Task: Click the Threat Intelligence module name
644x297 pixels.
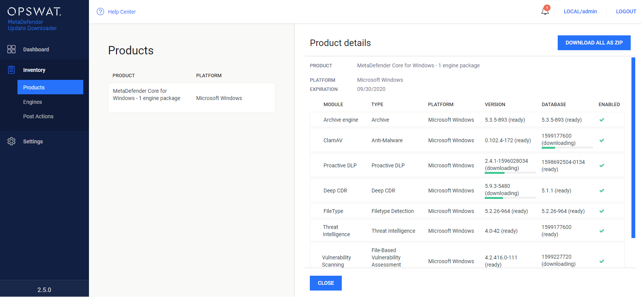Action: pyautogui.click(x=336, y=231)
